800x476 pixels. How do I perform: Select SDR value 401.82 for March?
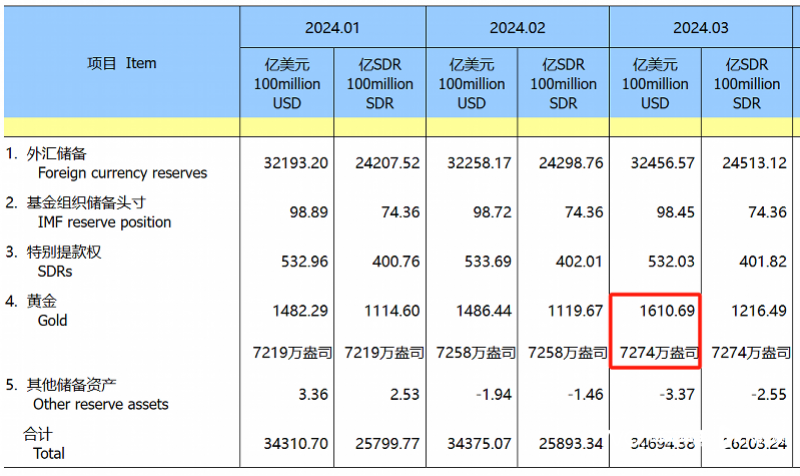pos(763,261)
